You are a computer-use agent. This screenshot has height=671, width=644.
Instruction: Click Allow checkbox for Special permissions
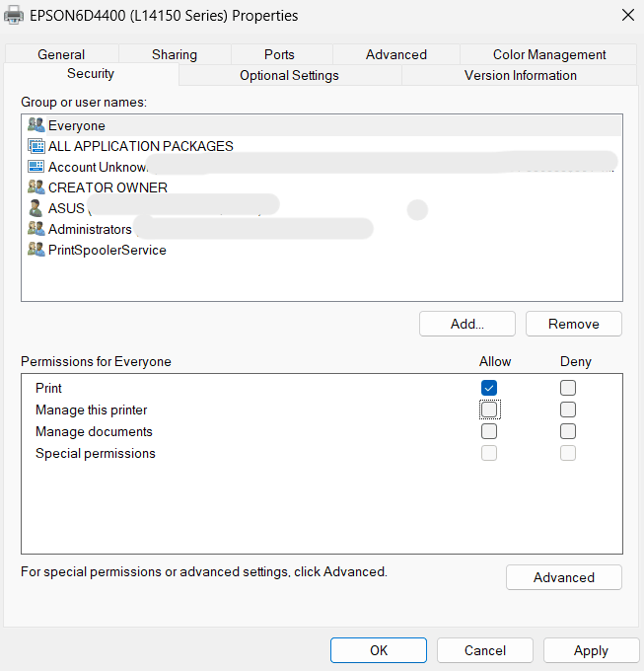[x=489, y=453]
